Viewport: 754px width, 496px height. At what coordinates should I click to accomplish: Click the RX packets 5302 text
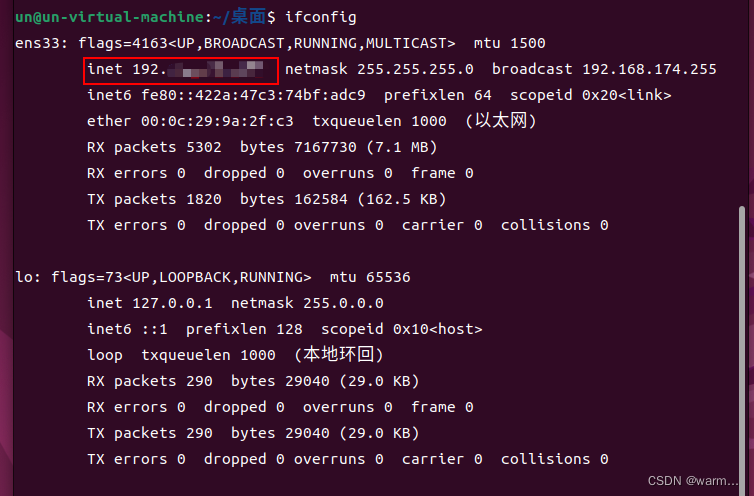click(x=154, y=147)
